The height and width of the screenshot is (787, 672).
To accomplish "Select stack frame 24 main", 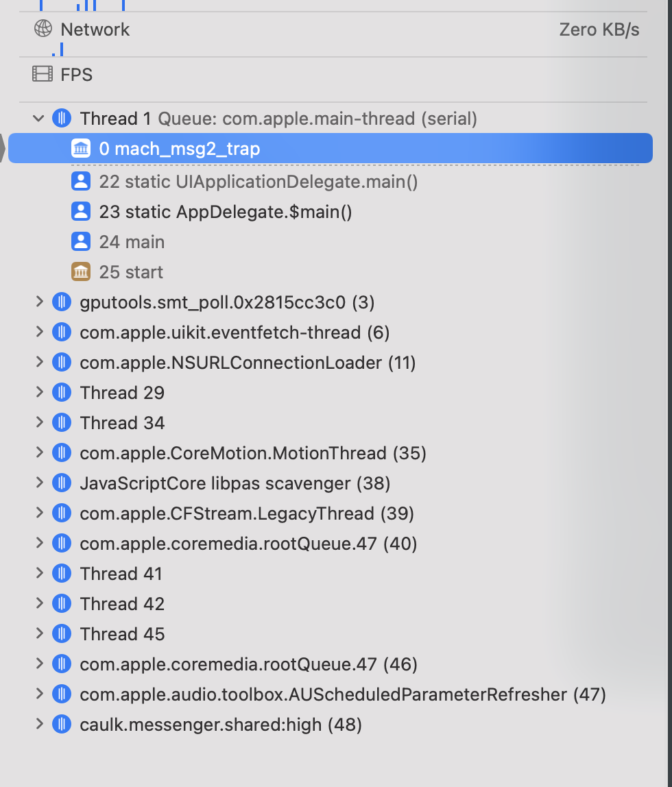I will (x=331, y=242).
